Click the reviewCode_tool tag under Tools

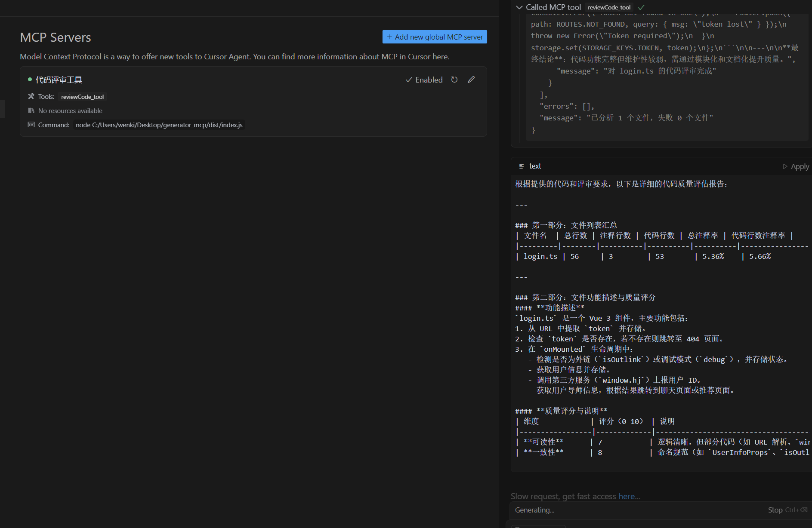tap(83, 97)
